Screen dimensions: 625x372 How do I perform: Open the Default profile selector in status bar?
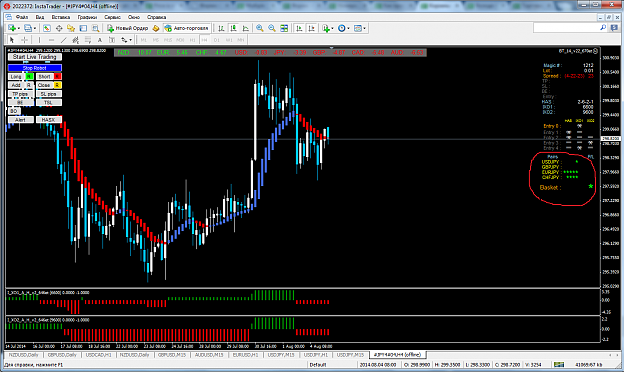pos(318,365)
